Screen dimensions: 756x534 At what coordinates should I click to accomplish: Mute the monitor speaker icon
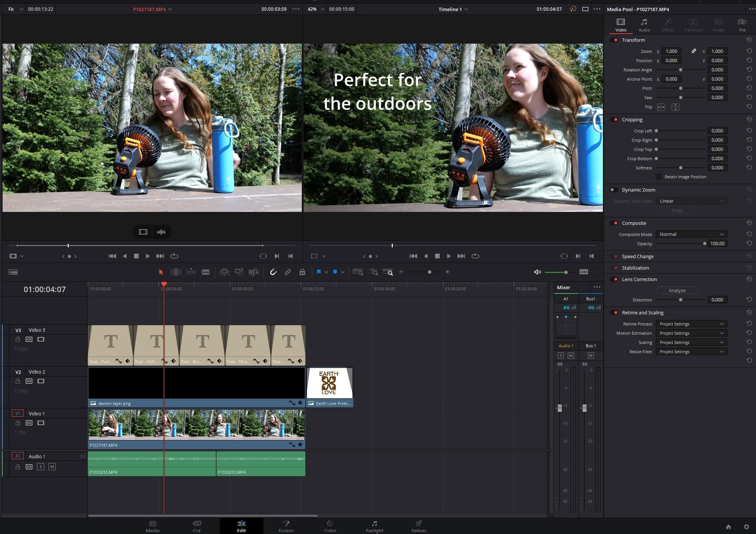(537, 272)
